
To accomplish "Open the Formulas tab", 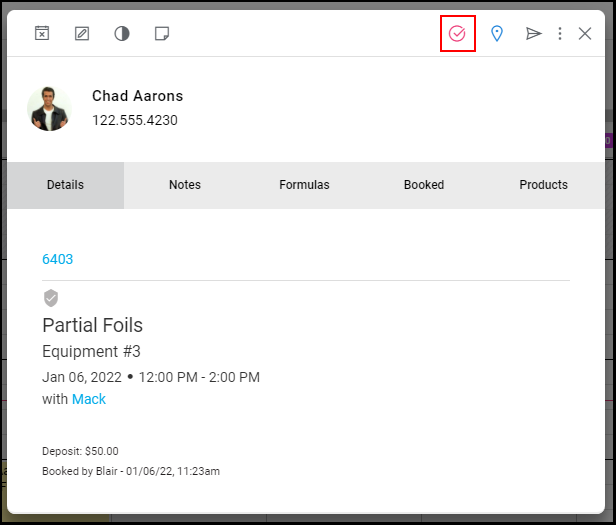I will 304,185.
